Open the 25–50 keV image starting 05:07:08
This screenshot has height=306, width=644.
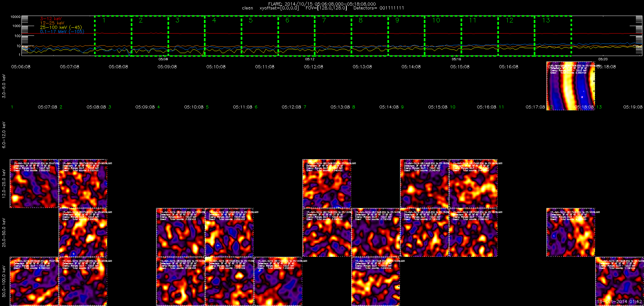pos(83,232)
